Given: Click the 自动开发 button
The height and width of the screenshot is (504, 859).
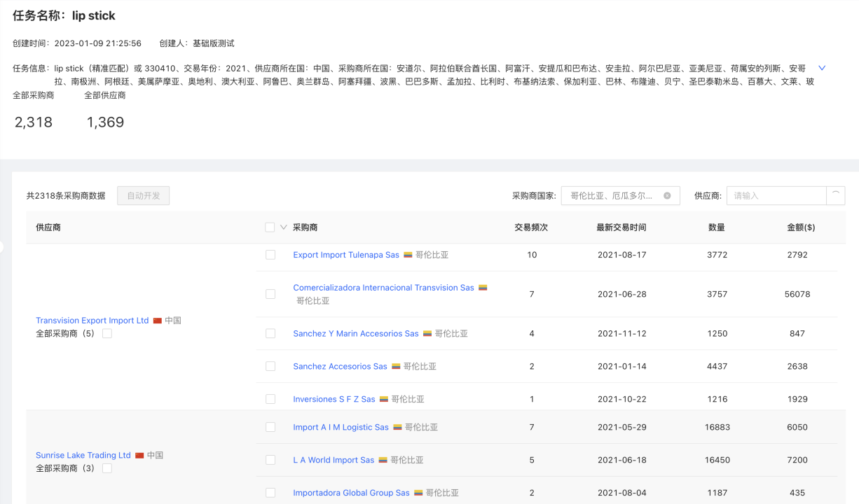Looking at the screenshot, I should pos(143,196).
